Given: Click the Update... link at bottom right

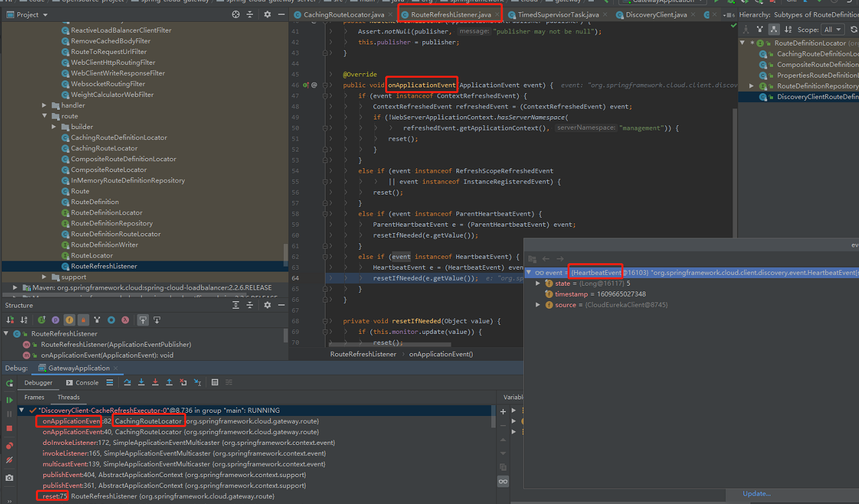Looking at the screenshot, I should click(x=756, y=494).
